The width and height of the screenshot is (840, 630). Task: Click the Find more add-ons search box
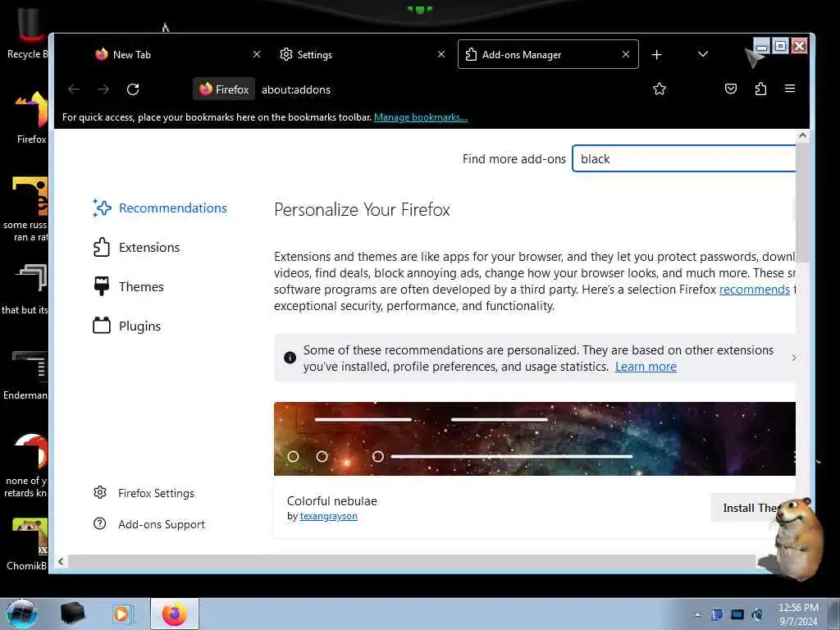[x=683, y=158]
